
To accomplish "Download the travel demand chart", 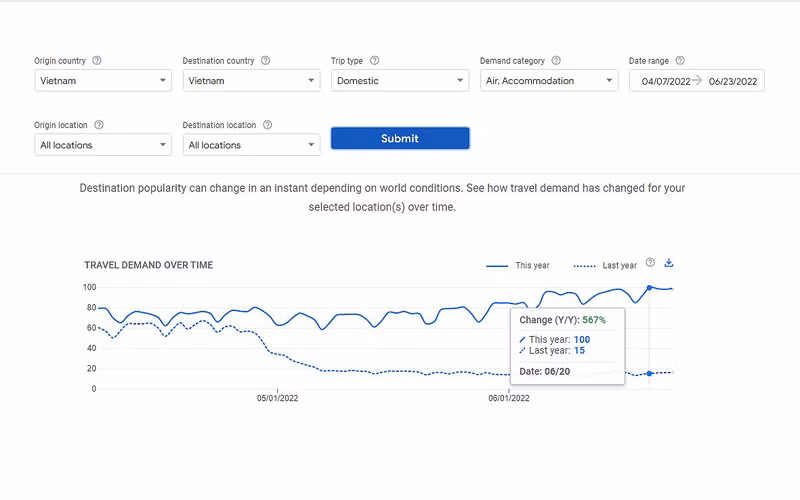I will point(669,263).
